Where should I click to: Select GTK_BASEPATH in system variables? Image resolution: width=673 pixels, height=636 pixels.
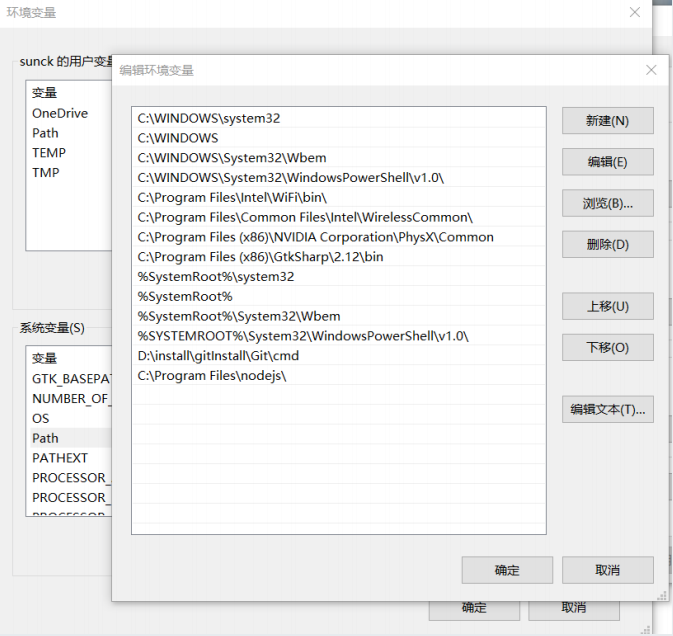[69, 379]
